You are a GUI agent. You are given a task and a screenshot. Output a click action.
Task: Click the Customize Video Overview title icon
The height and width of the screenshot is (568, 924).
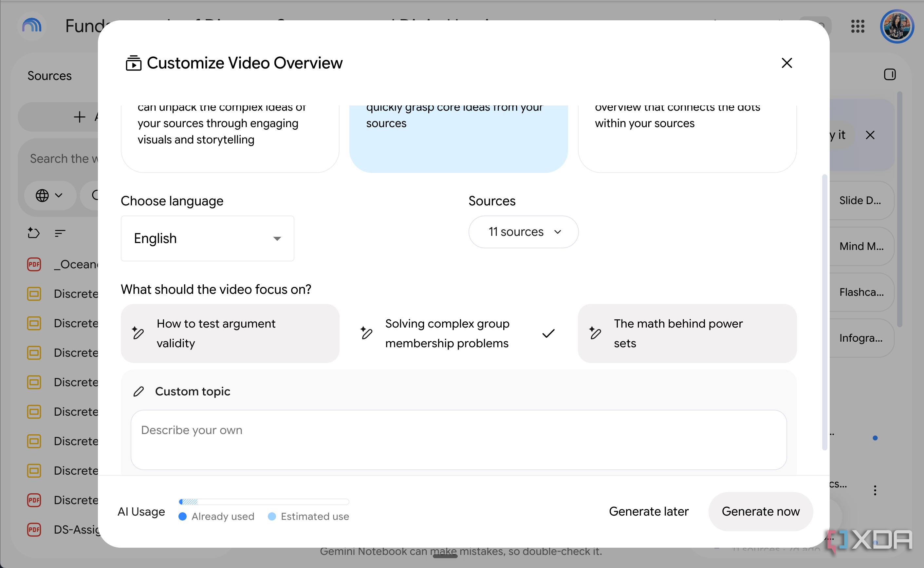133,63
